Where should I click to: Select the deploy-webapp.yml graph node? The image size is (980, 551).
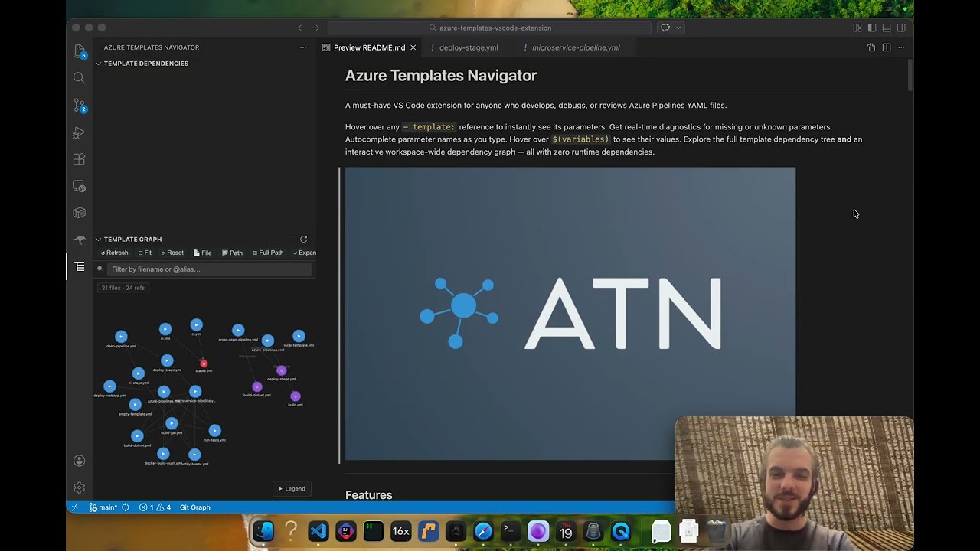click(x=109, y=386)
